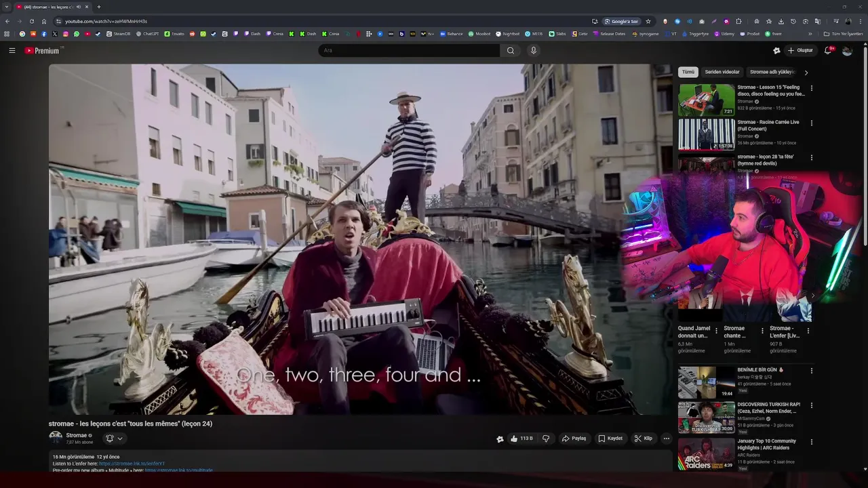Open the account avatar menu
This screenshot has width=868, height=488.
pyautogui.click(x=847, y=50)
